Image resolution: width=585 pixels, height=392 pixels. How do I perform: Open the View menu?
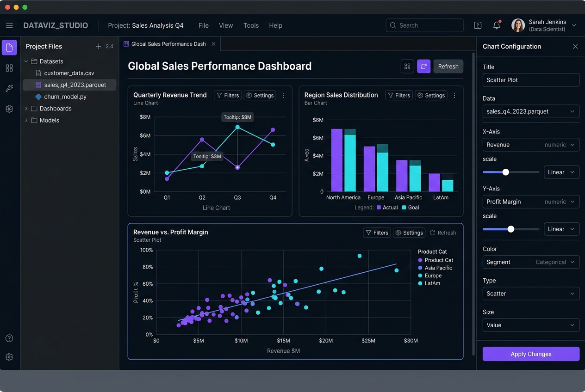[226, 25]
